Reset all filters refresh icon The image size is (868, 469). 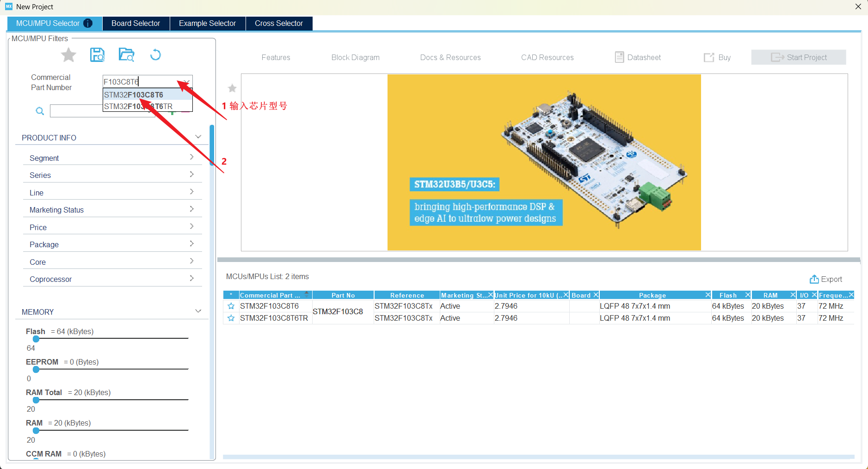click(155, 55)
